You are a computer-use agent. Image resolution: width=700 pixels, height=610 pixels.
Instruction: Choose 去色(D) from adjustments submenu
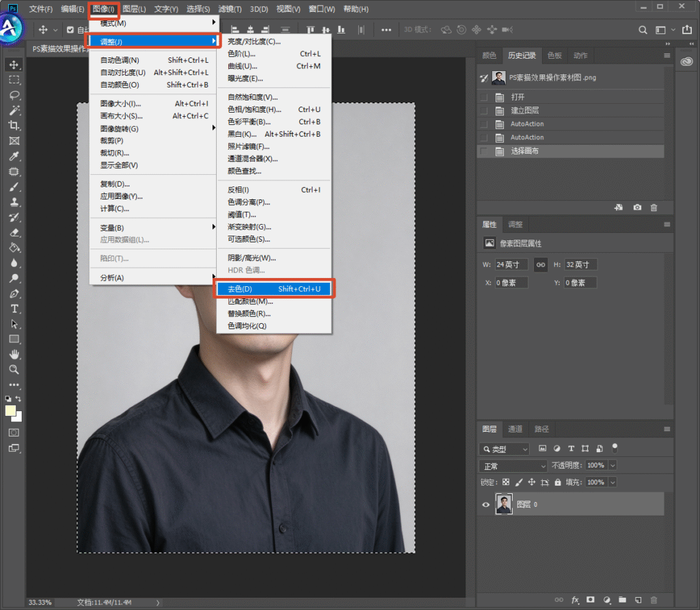tap(274, 289)
